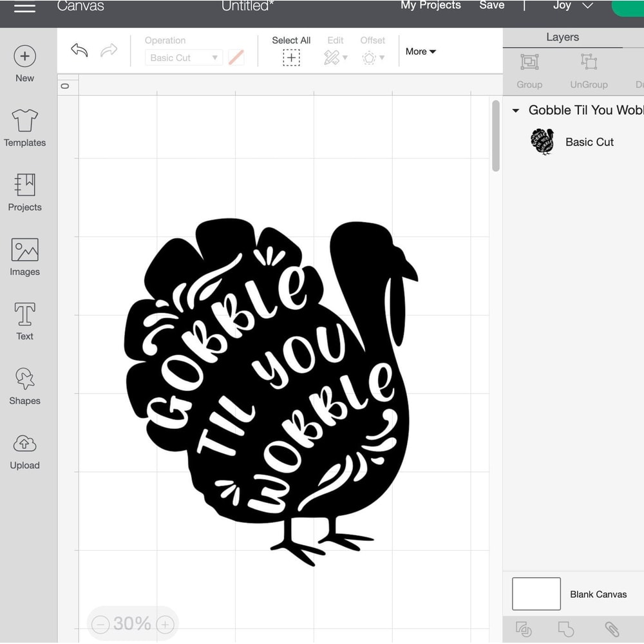
Task: Collapse the Gobble Til You Wobble group
Action: (516, 110)
